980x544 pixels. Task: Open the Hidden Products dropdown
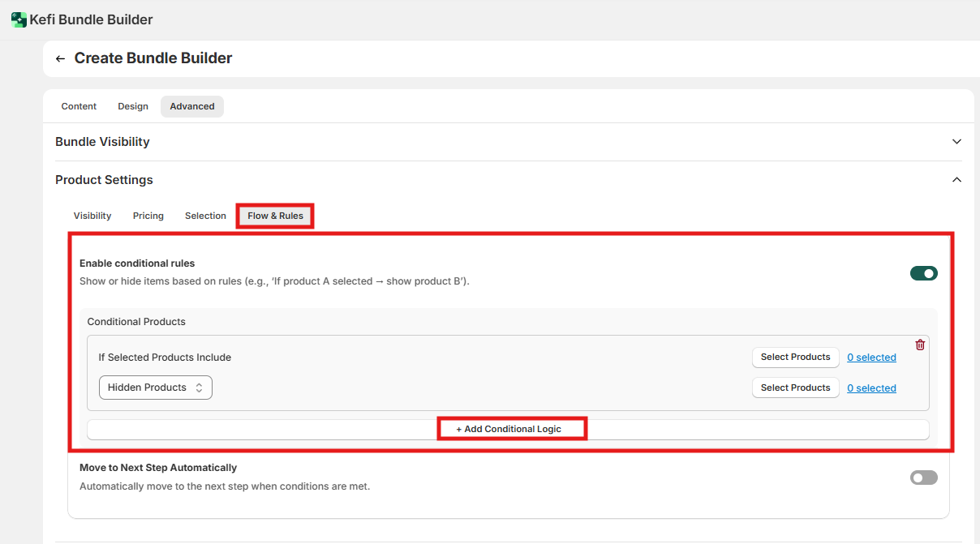[156, 388]
